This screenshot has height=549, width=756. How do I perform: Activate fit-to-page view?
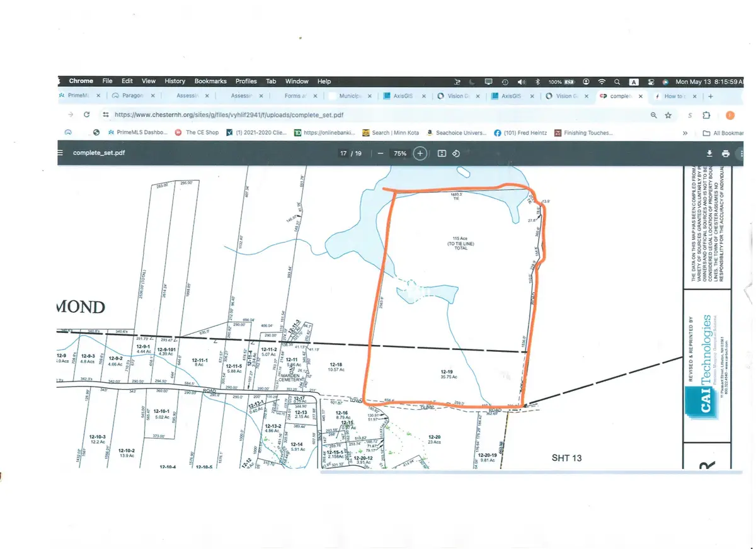tap(442, 153)
